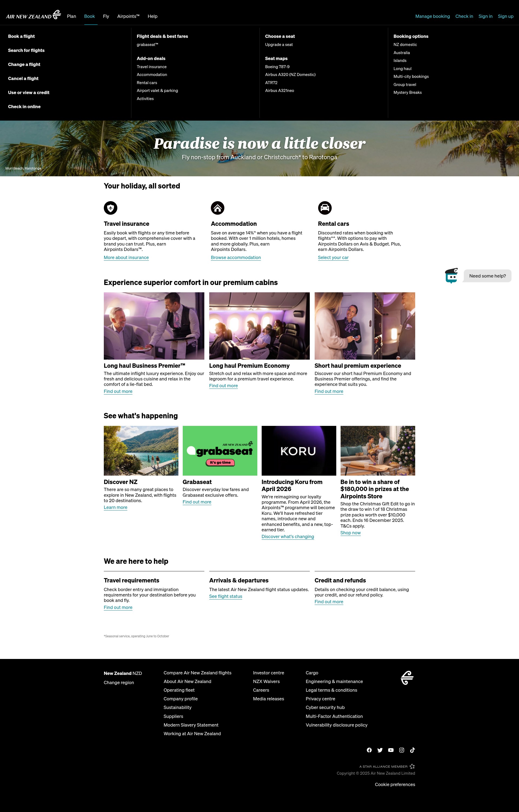Click the Accommodation house icon
519x812 pixels.
217,208
